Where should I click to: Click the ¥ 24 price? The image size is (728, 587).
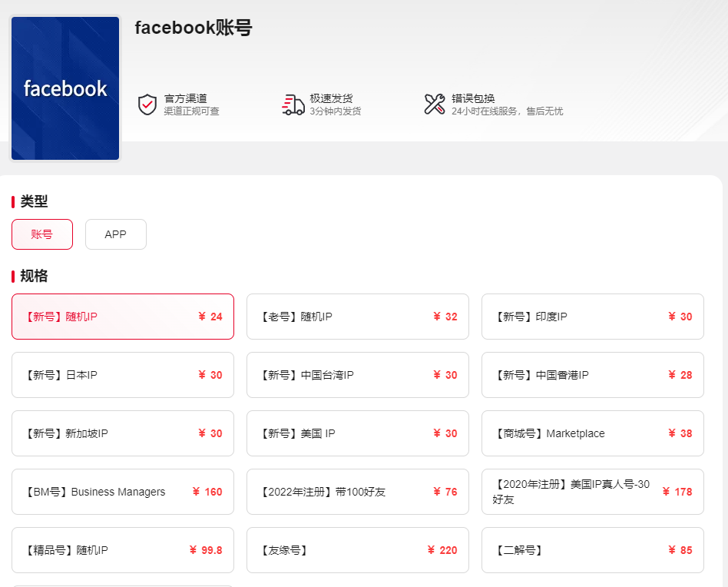210,317
